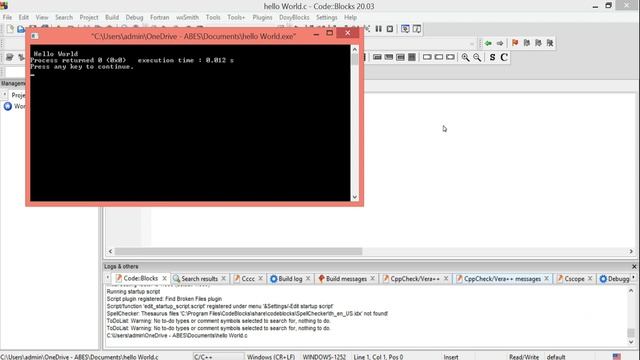Switch to the Build messages tab
This screenshot has width=640, height=360.
346,279
